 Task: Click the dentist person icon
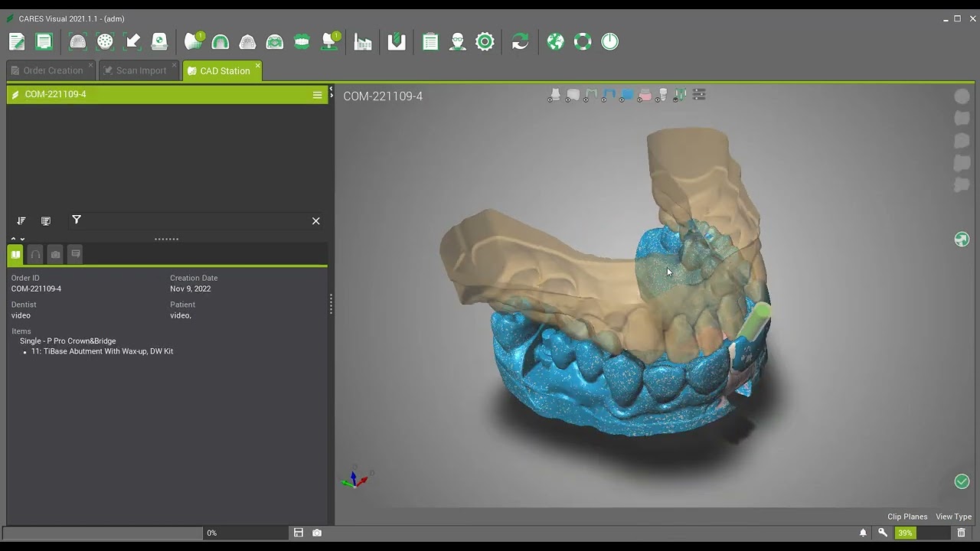click(458, 41)
